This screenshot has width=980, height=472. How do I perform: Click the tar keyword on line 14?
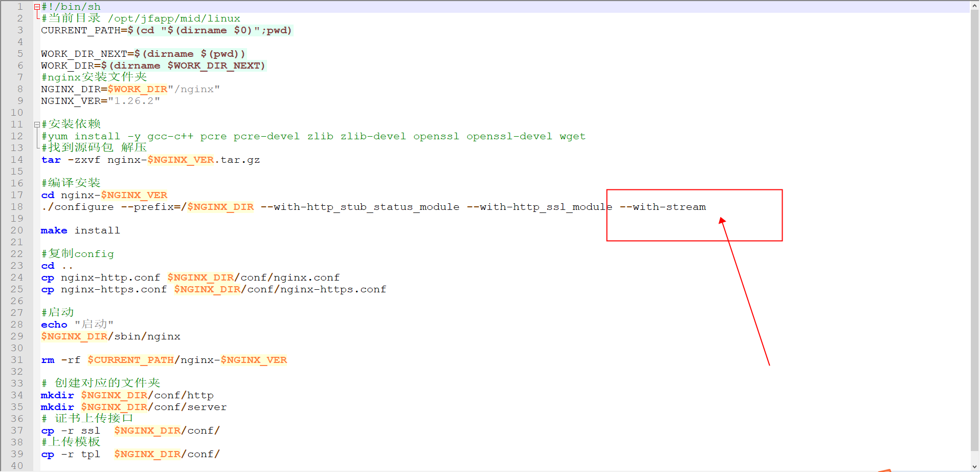click(51, 160)
